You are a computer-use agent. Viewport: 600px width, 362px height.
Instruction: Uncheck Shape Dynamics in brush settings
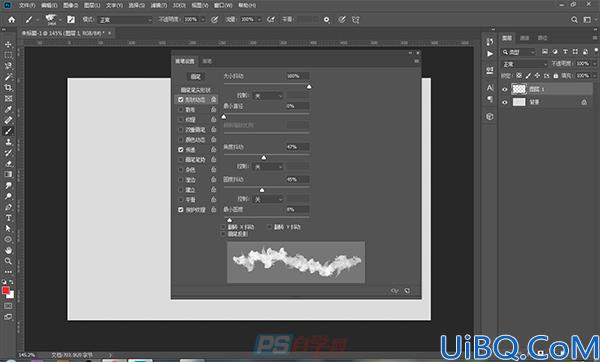tap(181, 99)
